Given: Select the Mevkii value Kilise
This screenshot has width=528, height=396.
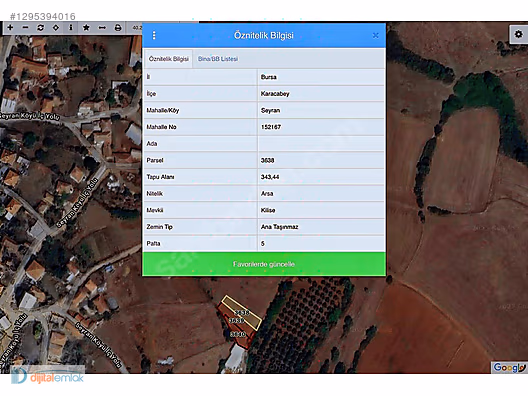Looking at the screenshot, I should tap(321, 210).
